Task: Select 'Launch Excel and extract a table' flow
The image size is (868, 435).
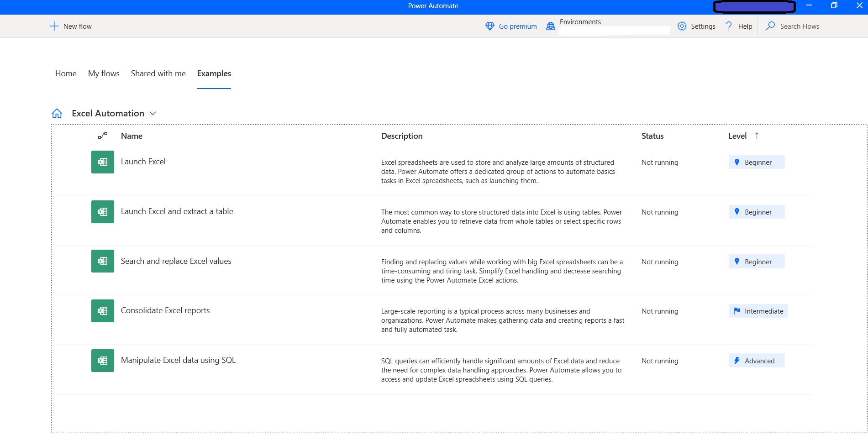Action: 177,211
